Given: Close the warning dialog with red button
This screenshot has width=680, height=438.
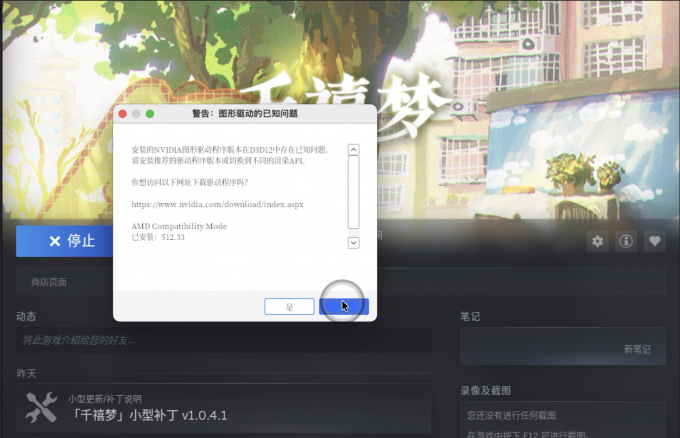Looking at the screenshot, I should pos(123,114).
